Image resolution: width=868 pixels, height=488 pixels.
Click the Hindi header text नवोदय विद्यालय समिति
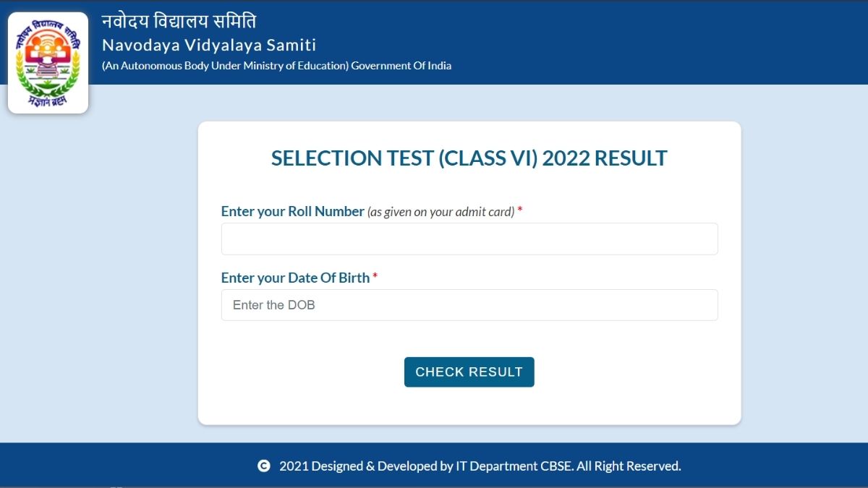[x=178, y=20]
